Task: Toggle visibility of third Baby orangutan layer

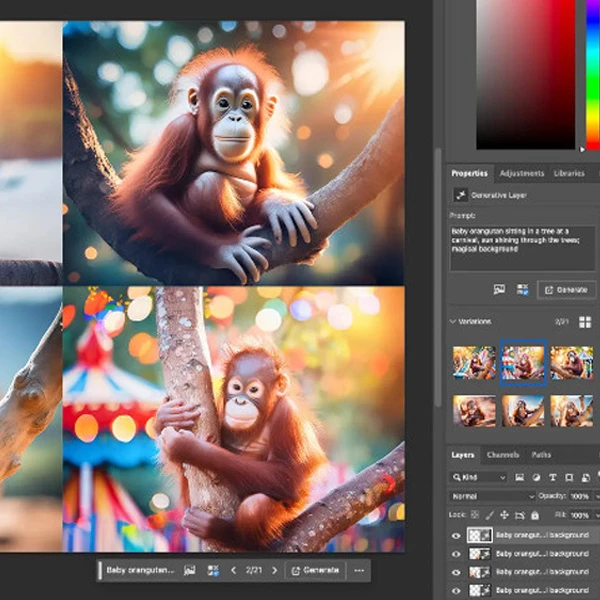Action: click(457, 573)
